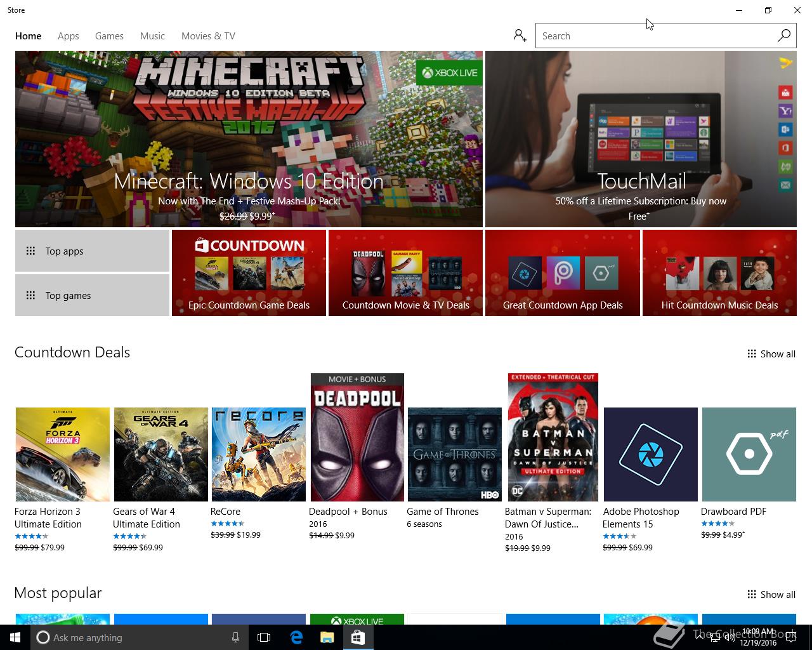812x650 pixels.
Task: Open Batman v Superman poster
Action: (553, 437)
